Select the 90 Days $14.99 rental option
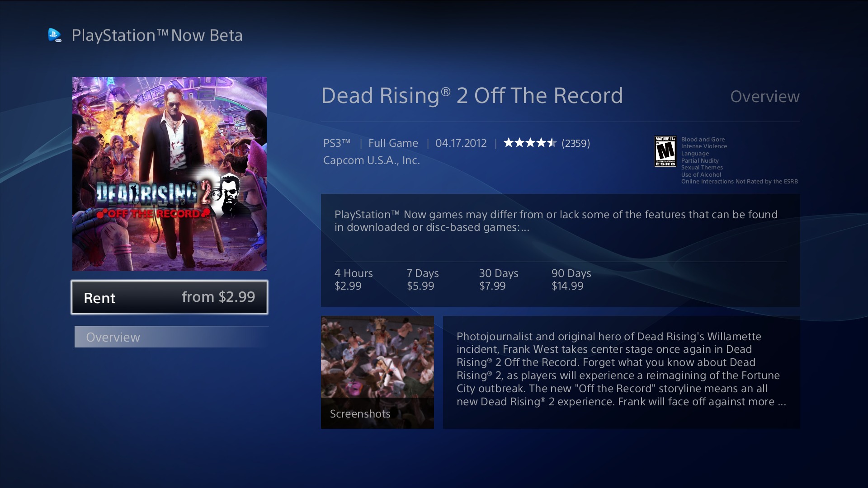868x488 pixels. coord(571,279)
